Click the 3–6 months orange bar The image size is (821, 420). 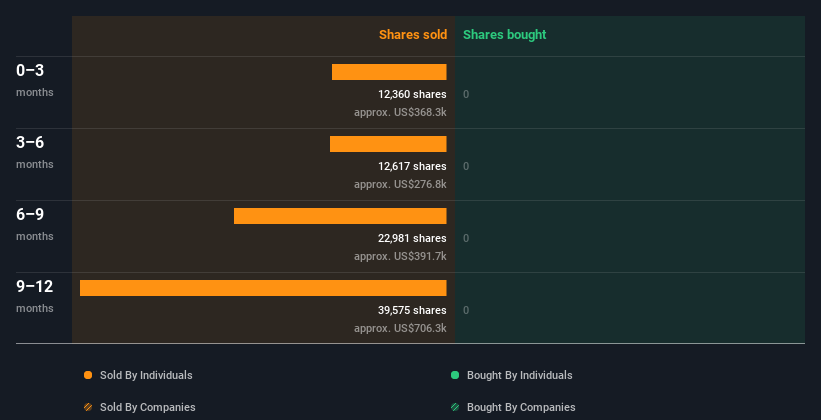pyautogui.click(x=388, y=144)
